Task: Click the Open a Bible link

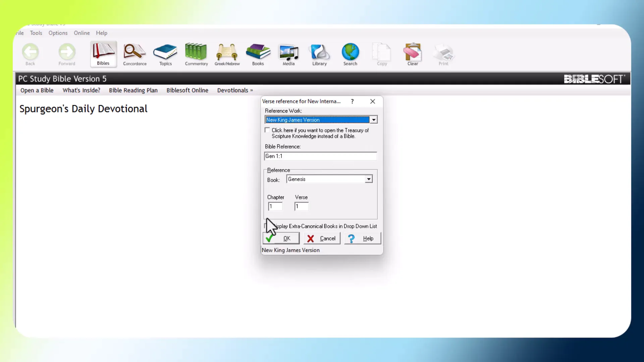Action: click(37, 90)
